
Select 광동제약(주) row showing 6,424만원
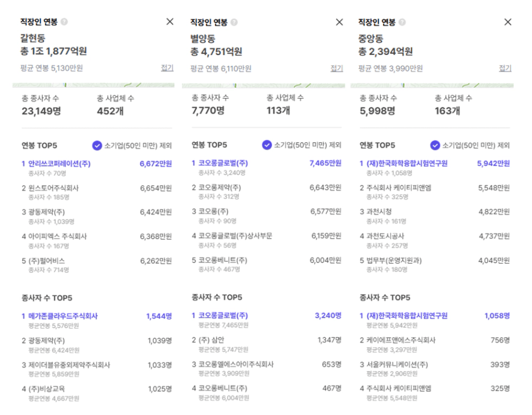pyautogui.click(x=97, y=216)
